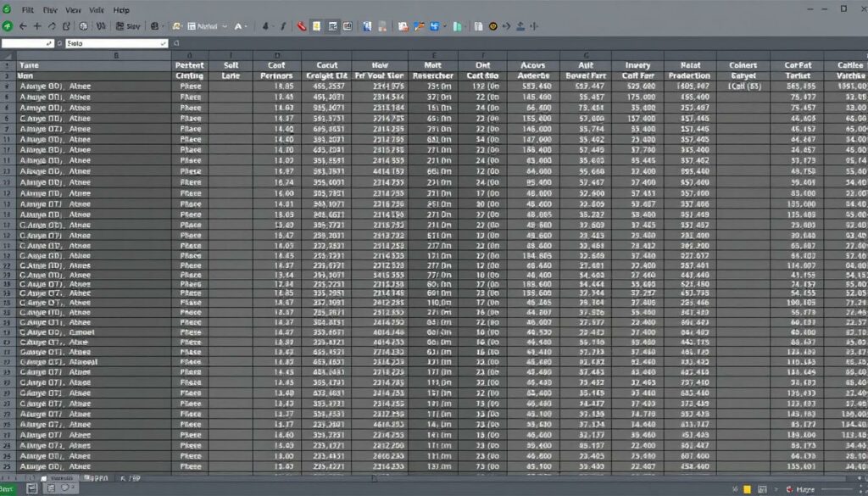
Task: Click the formula bar containing Holo
Action: (117, 43)
